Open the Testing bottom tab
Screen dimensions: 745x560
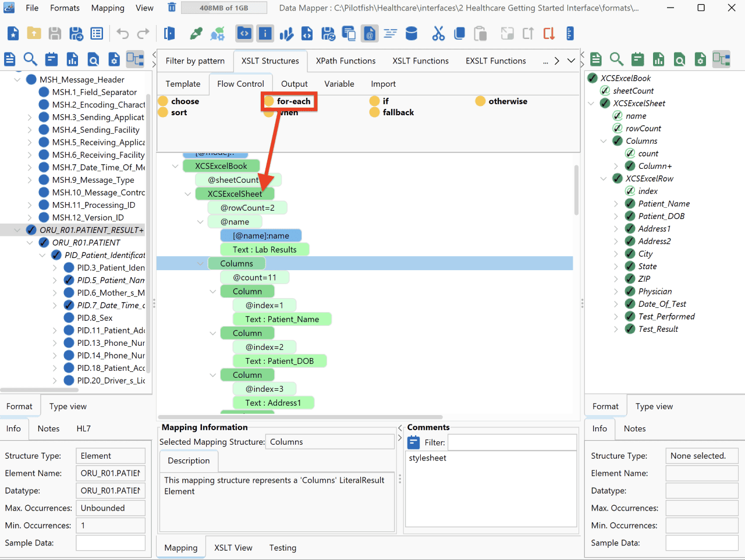(283, 548)
